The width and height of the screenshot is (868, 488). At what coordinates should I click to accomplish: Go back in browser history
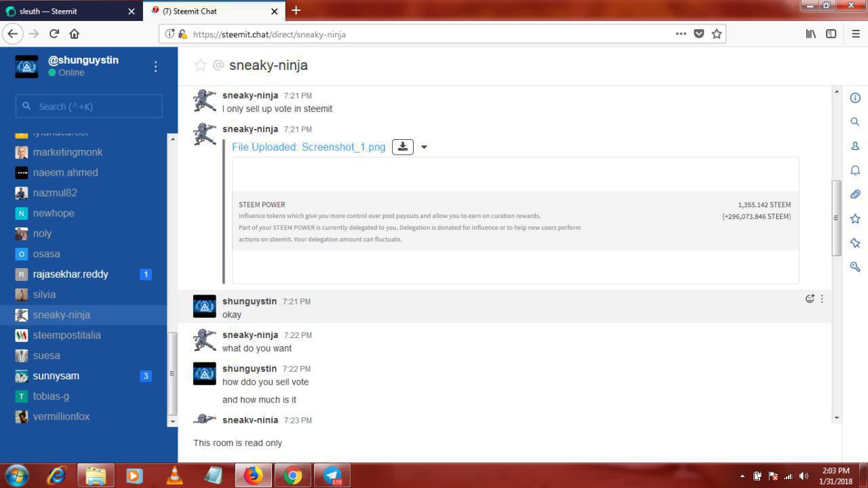click(12, 33)
